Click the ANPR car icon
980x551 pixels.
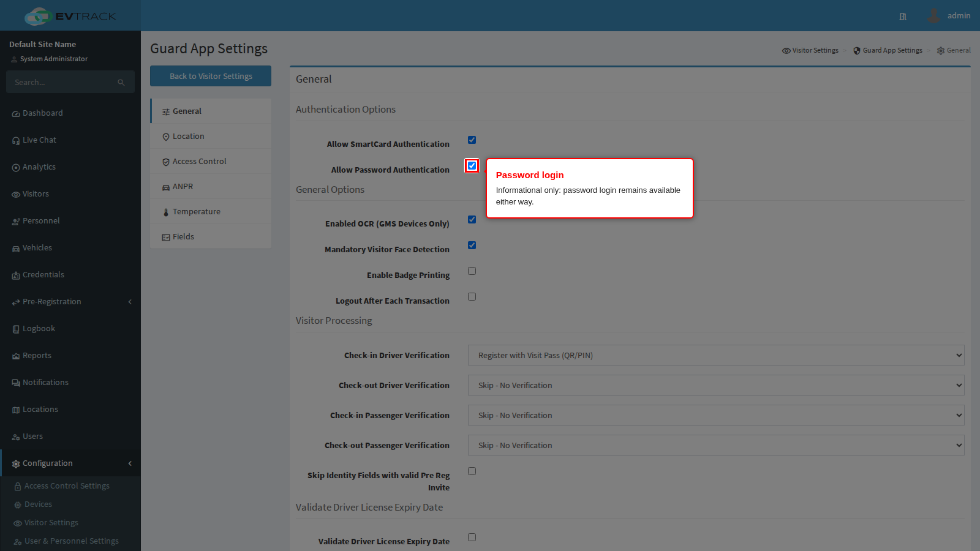pyautogui.click(x=166, y=187)
